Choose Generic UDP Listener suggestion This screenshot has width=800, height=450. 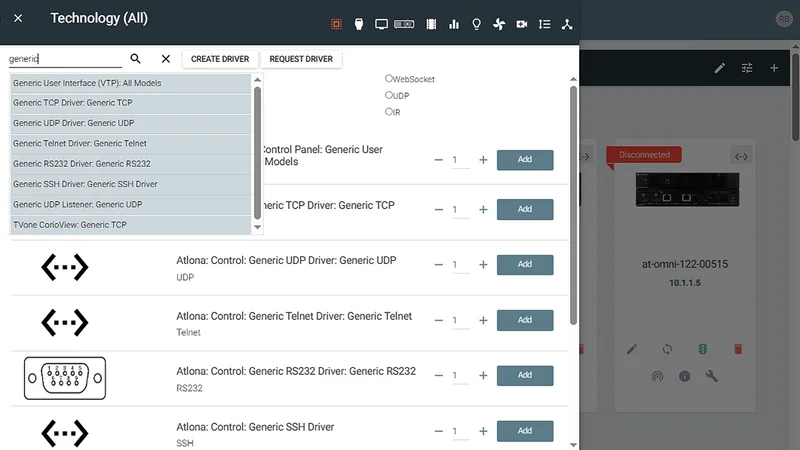[131, 205]
